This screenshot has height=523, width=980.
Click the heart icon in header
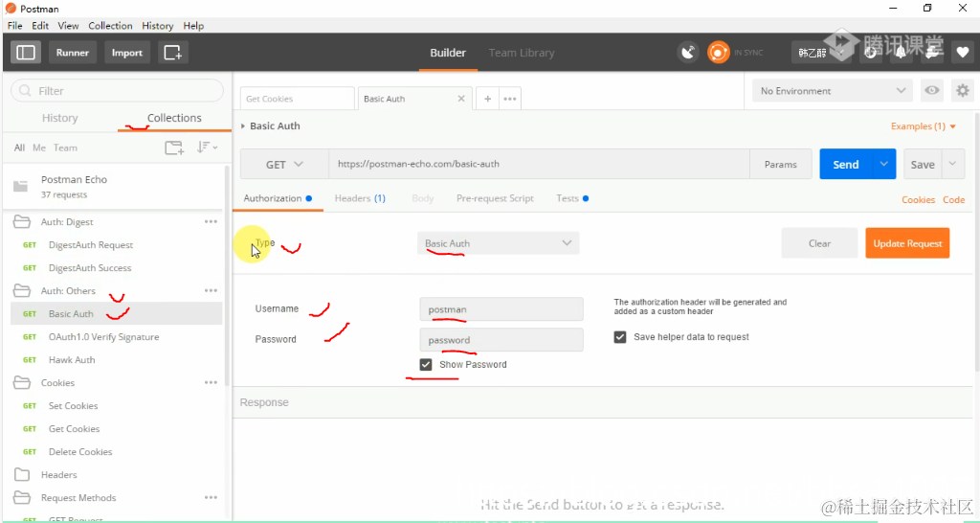pyautogui.click(x=963, y=53)
